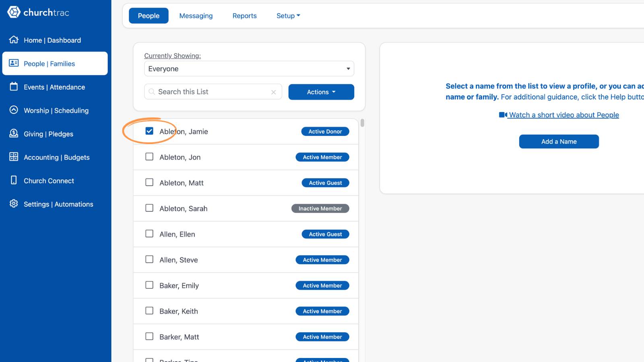
Task: Click the ChurchTrac logo icon
Action: (x=14, y=12)
